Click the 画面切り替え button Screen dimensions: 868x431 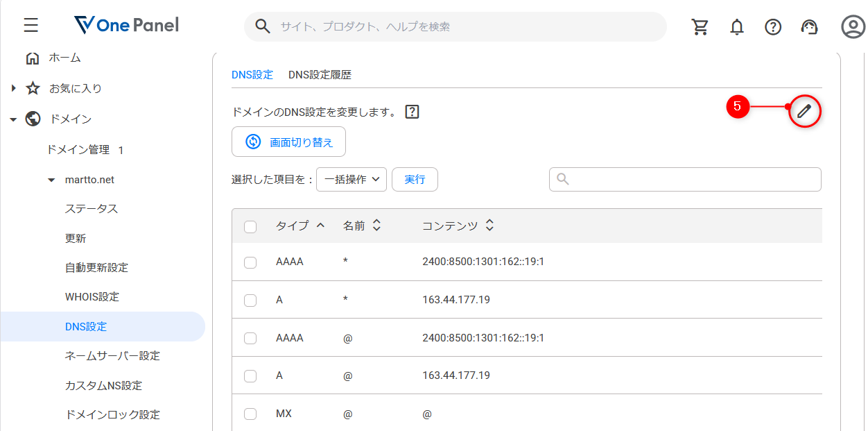coord(288,142)
